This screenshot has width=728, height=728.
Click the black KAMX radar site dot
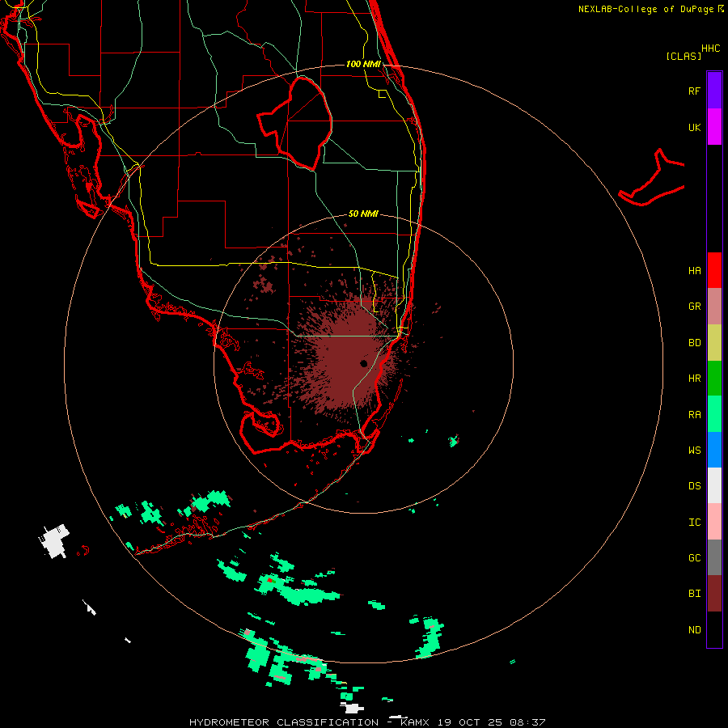click(x=363, y=363)
